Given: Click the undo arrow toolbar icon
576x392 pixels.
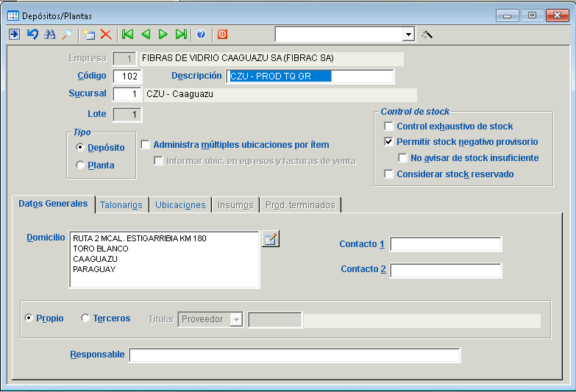Looking at the screenshot, I should pos(32,35).
